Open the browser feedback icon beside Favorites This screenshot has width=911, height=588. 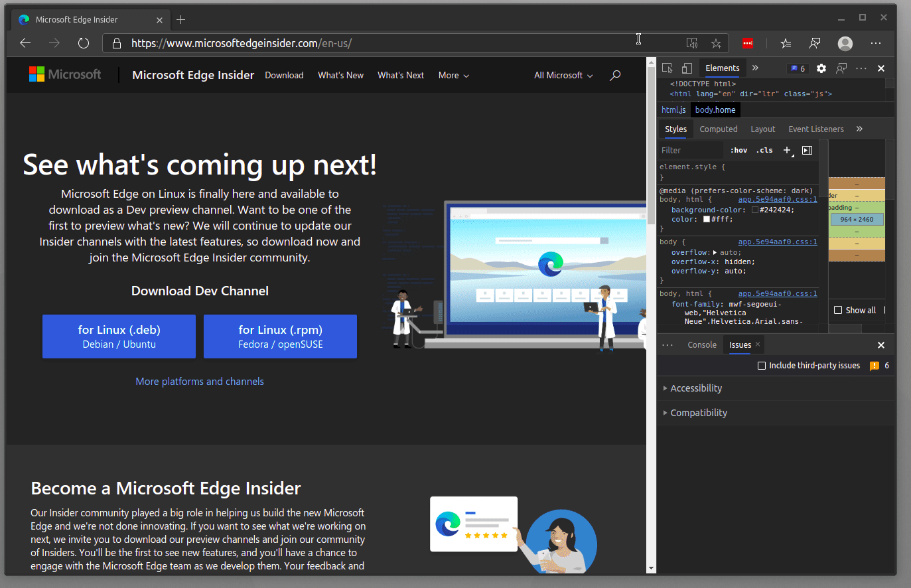click(815, 43)
